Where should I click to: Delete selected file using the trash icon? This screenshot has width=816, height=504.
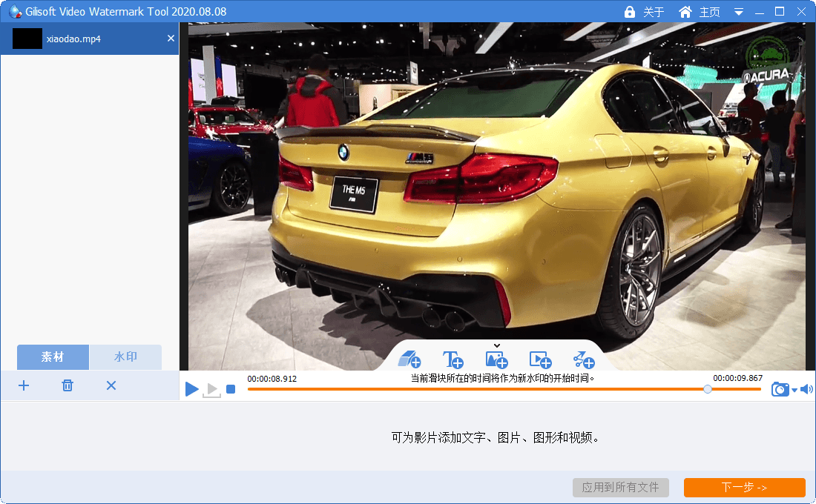68,385
